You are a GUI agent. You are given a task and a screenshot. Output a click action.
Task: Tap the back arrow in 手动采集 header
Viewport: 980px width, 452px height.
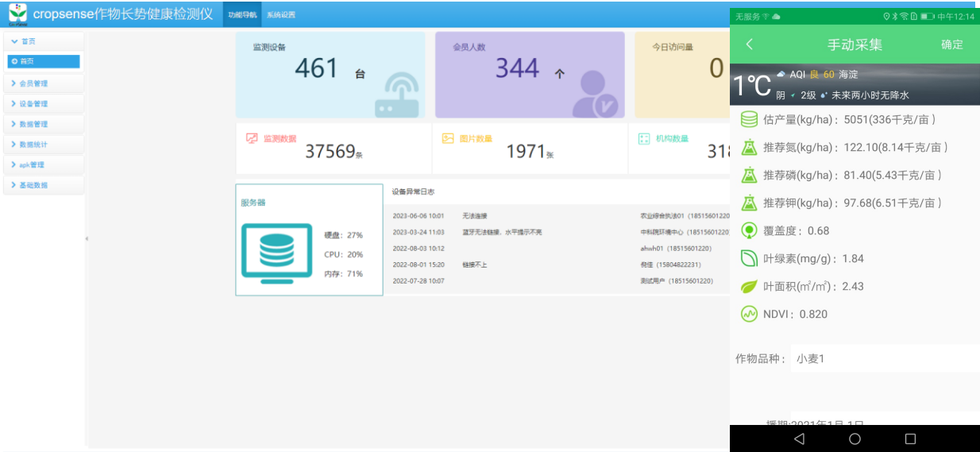point(749,44)
